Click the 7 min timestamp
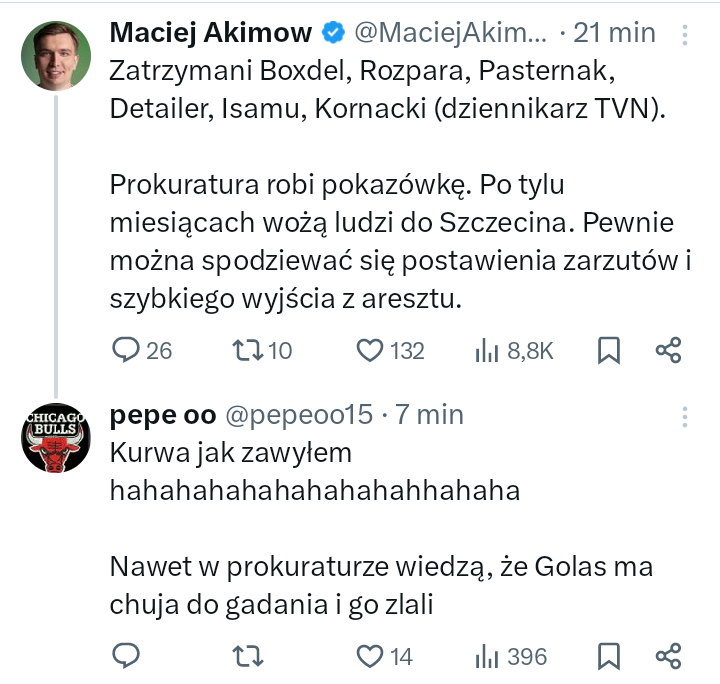 click(x=430, y=415)
